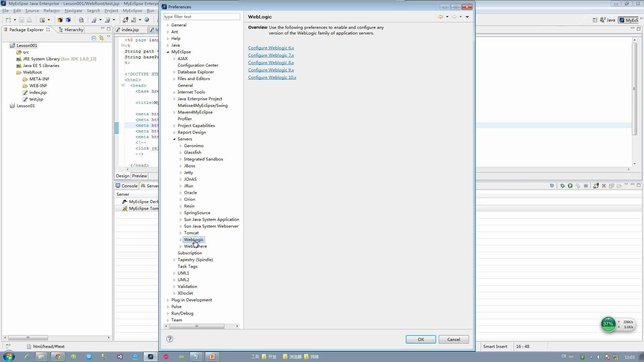Open the Preferences view menu dropdown arrow

pyautogui.click(x=467, y=17)
